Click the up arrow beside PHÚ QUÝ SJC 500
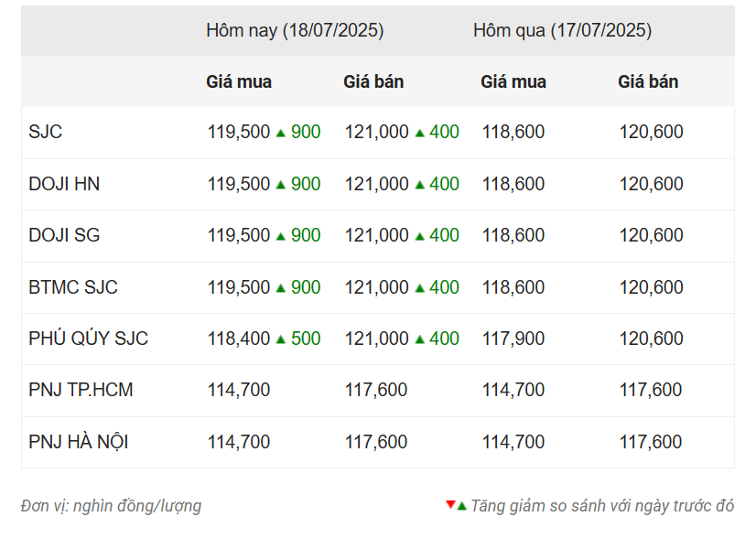Screen dimensions: 756x538 tap(281, 339)
